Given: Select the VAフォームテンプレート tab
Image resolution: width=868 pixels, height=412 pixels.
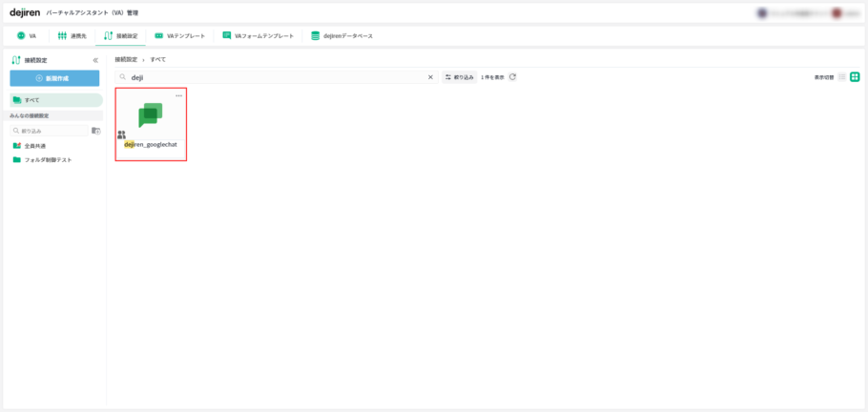Looking at the screenshot, I should tap(258, 35).
